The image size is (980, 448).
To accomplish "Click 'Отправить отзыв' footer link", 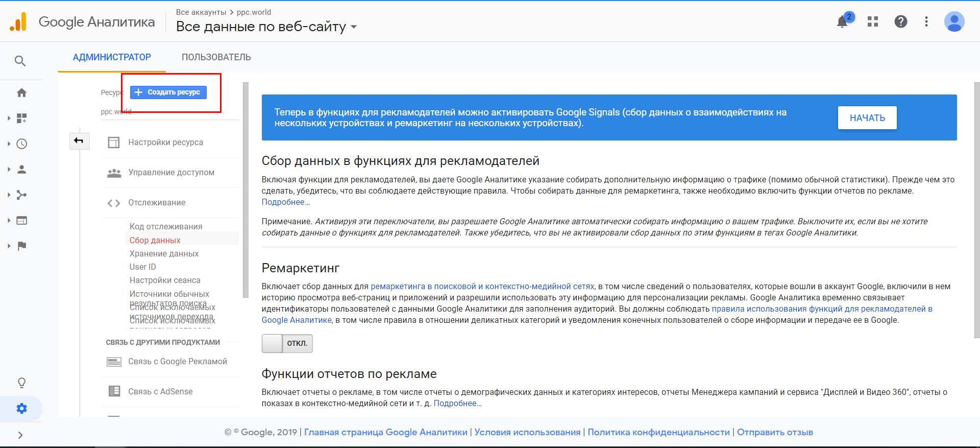I will click(775, 432).
